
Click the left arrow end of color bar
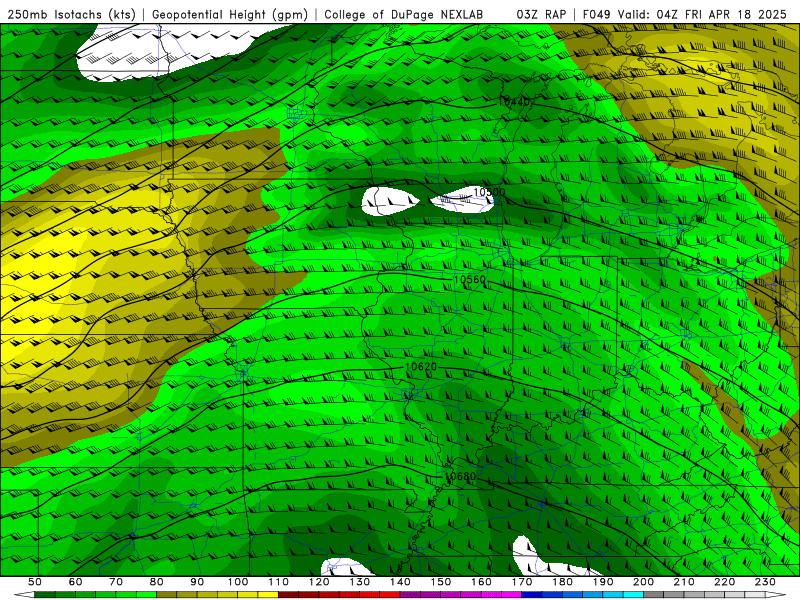24,594
